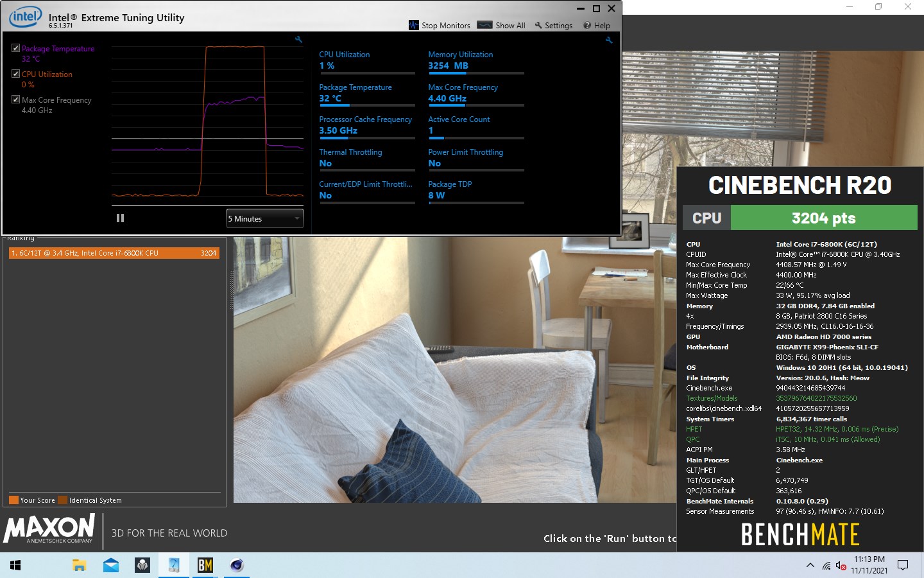Click Max Core Frequency label in graph legend
The width and height of the screenshot is (924, 578).
point(56,100)
